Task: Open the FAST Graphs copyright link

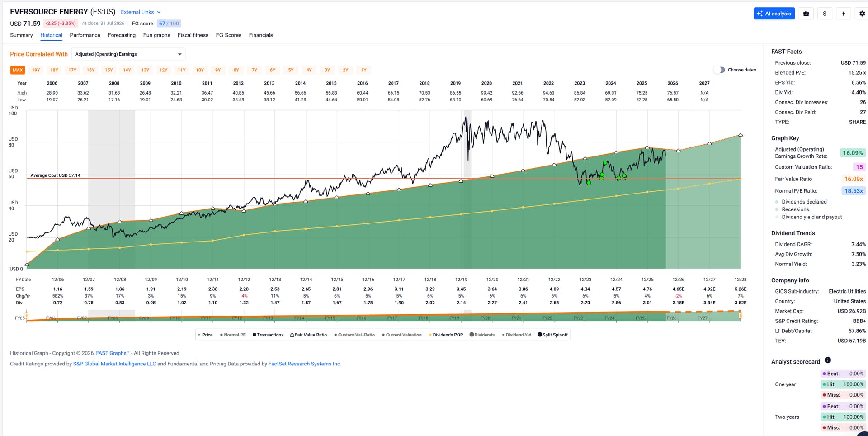Action: (113, 353)
